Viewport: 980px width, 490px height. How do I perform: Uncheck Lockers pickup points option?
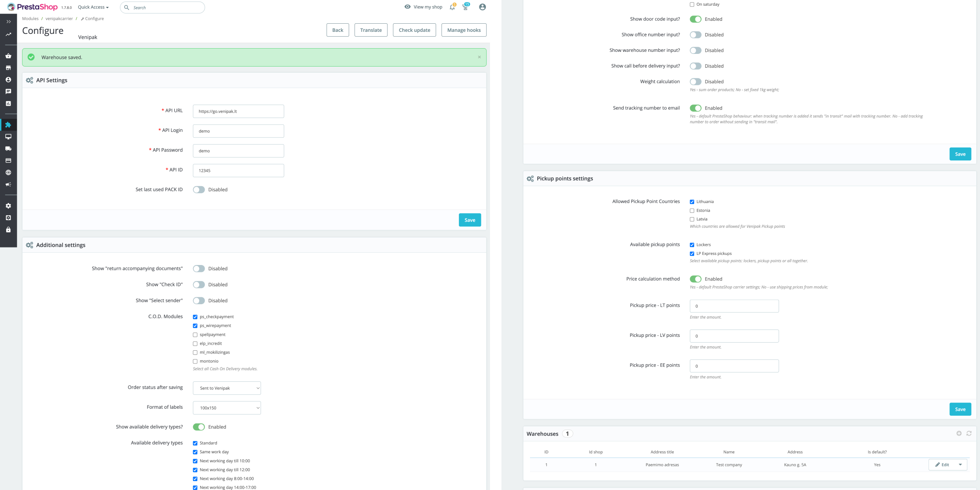[692, 245]
